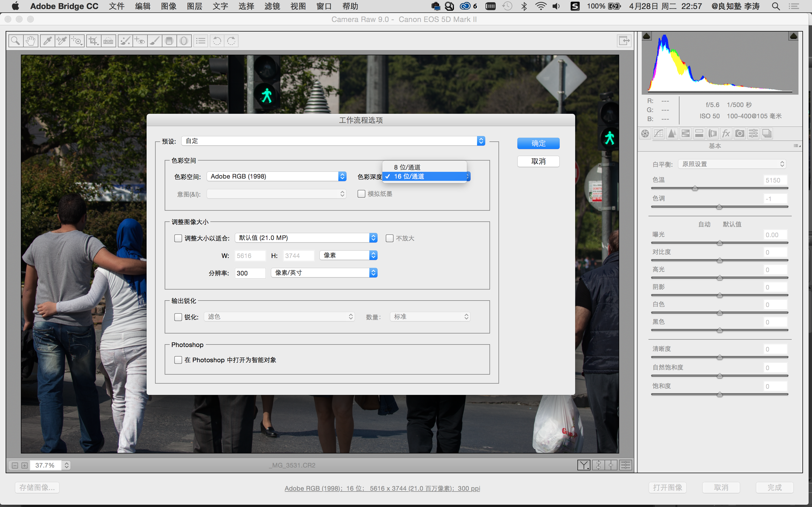Select the Hand tool
This screenshot has height=507, width=812.
point(30,41)
